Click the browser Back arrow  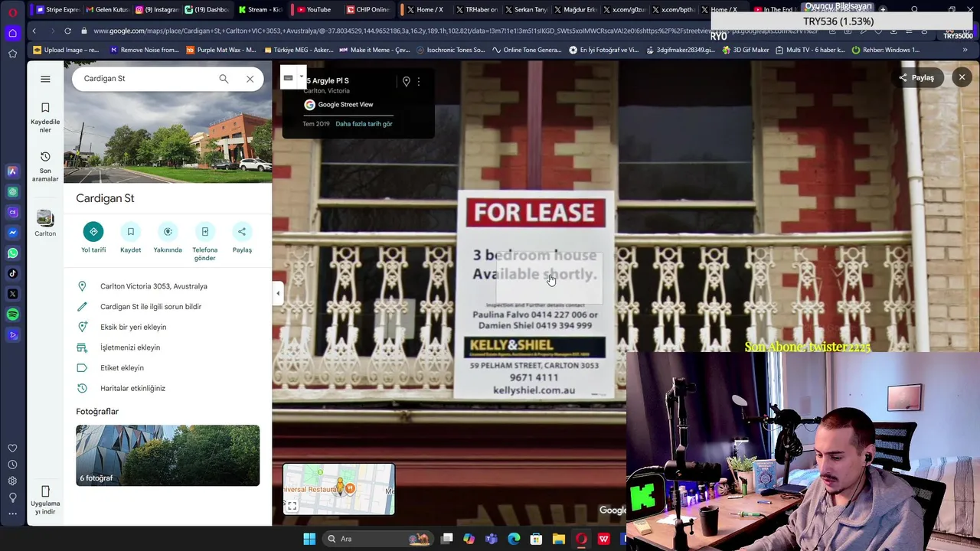34,31
